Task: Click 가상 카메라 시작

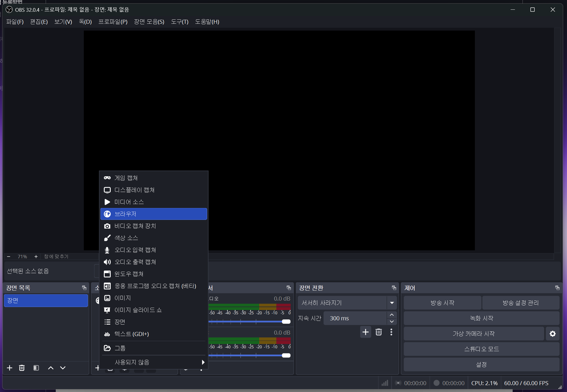Action: coord(474,333)
